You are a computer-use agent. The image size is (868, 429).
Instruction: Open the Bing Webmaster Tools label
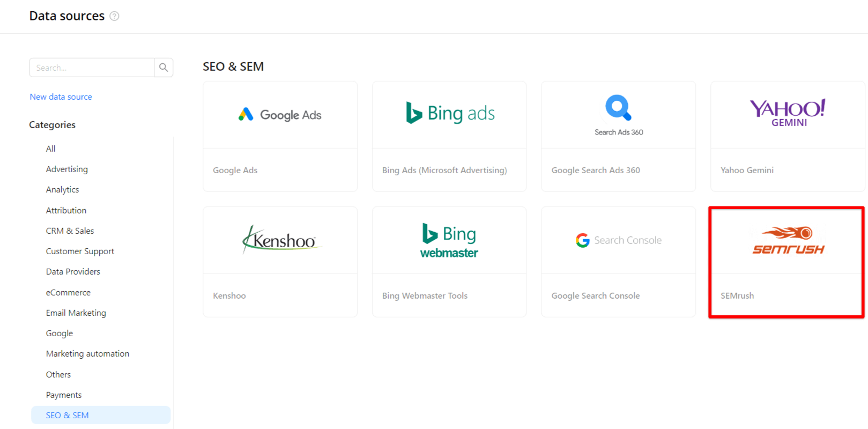425,295
